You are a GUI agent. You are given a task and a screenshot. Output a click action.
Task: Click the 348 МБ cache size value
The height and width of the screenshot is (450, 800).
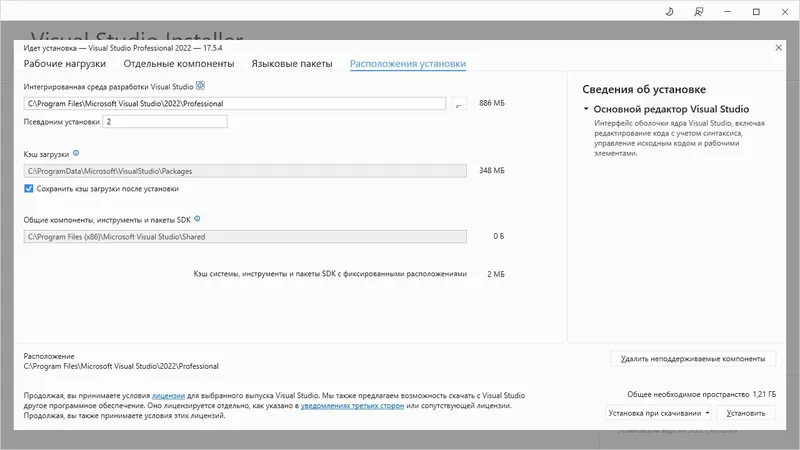click(x=492, y=170)
